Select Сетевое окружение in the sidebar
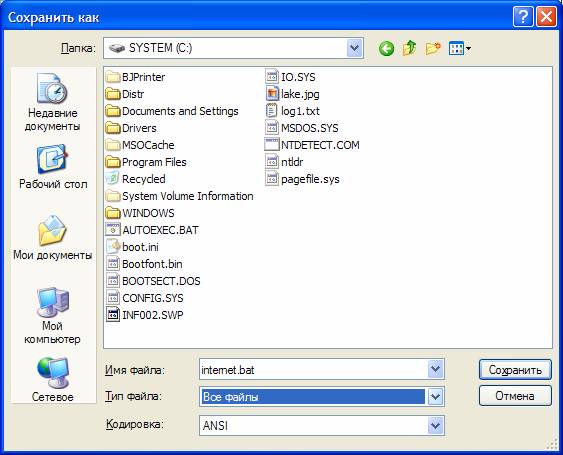Image resolution: width=563 pixels, height=455 pixels. click(52, 379)
